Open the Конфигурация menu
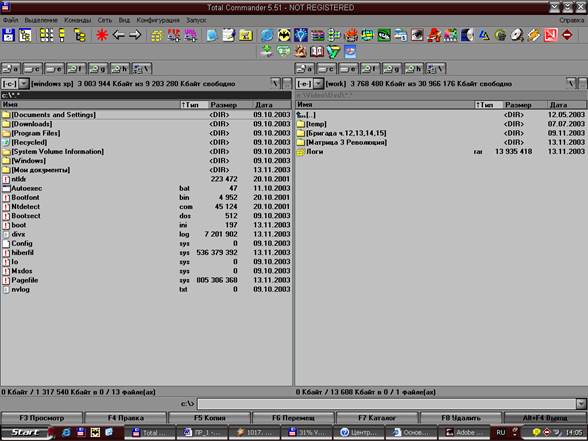The width and height of the screenshot is (588, 441). click(x=158, y=20)
